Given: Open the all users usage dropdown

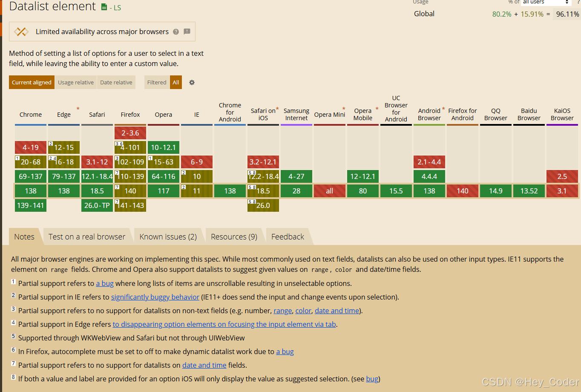Looking at the screenshot, I should pos(546,2).
